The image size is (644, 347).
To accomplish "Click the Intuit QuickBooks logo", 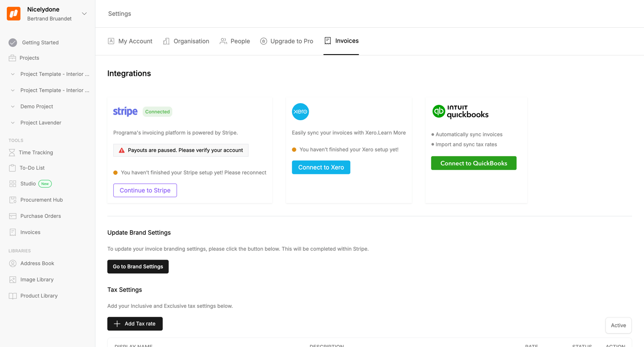I will (x=460, y=112).
